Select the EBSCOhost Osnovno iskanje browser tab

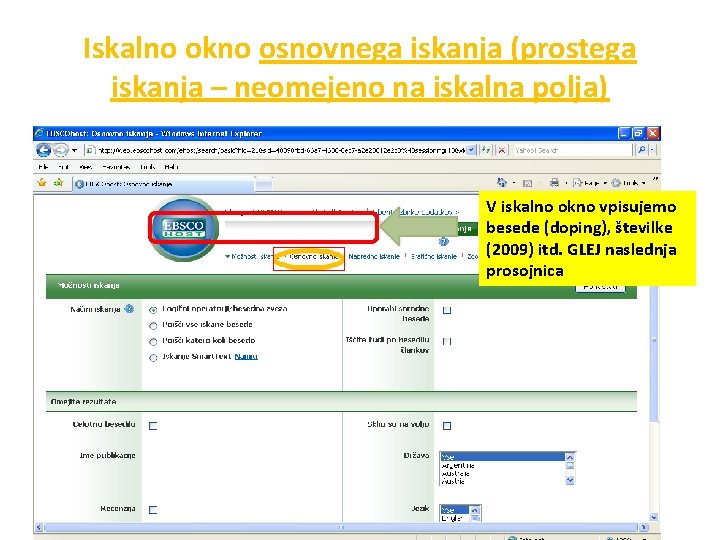[163, 184]
